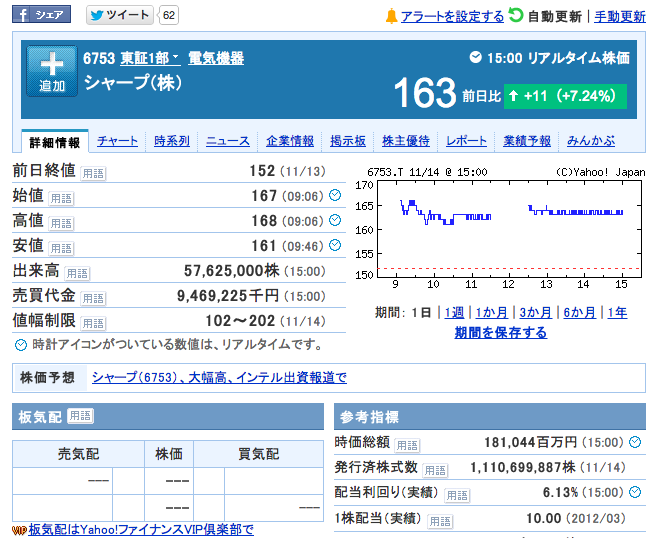This screenshot has width=650, height=538.
Task: Go to the 掲示板 tab
Action: click(348, 141)
